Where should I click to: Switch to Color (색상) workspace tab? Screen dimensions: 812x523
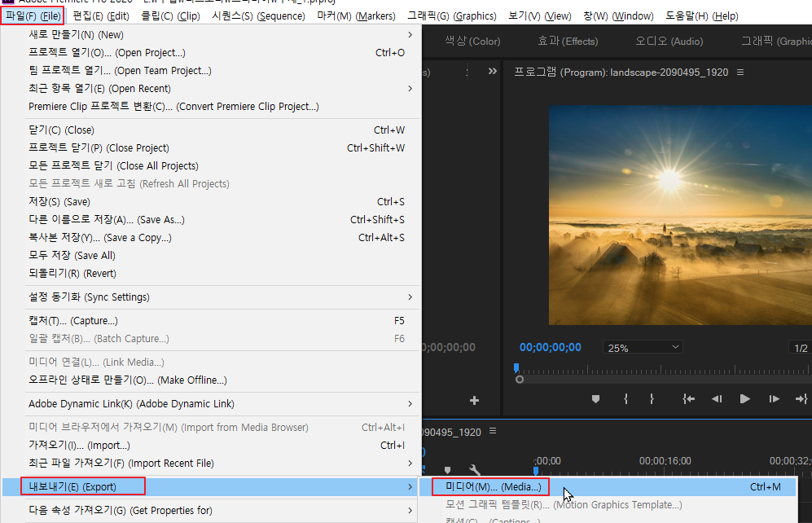[x=472, y=42]
